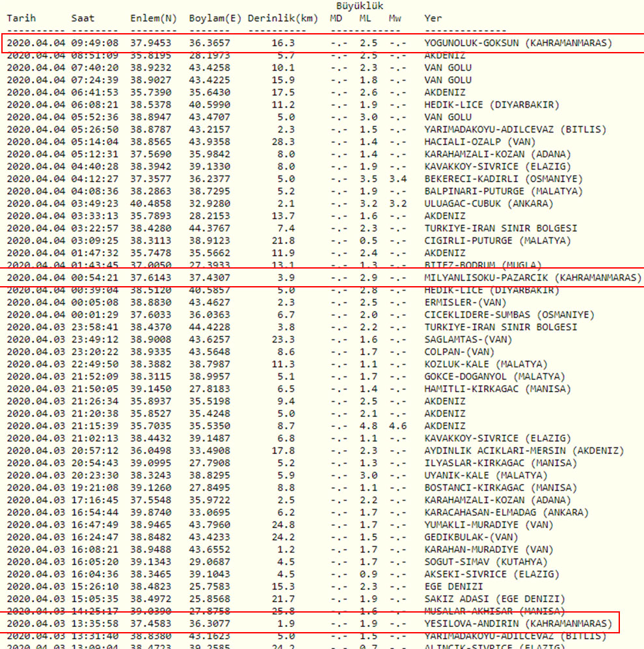Viewport: 644px width, 649px height.
Task: Select the YOGUNOLUK-GOKSUN (KAHRAMANMARAS) location entry
Action: pyautogui.click(x=518, y=43)
